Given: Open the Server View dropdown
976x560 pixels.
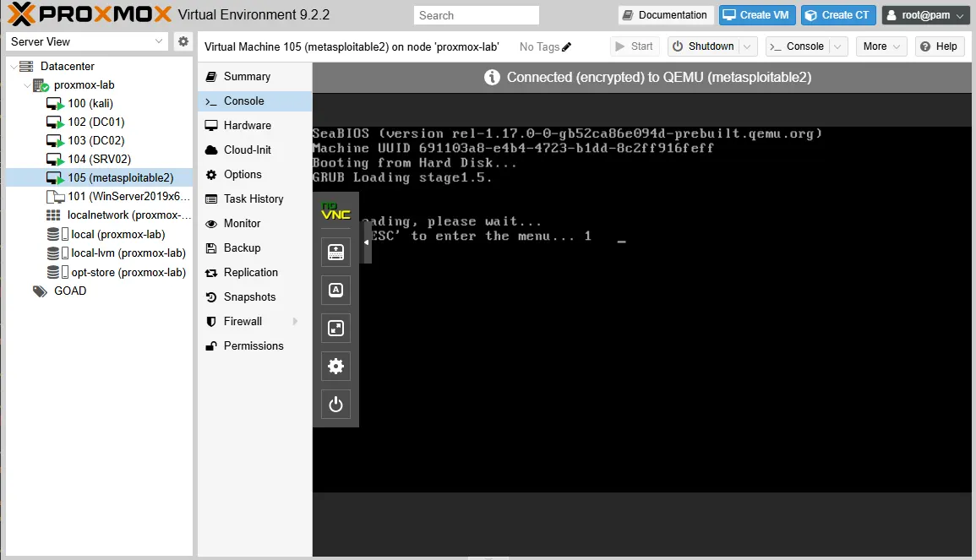Looking at the screenshot, I should [x=159, y=41].
